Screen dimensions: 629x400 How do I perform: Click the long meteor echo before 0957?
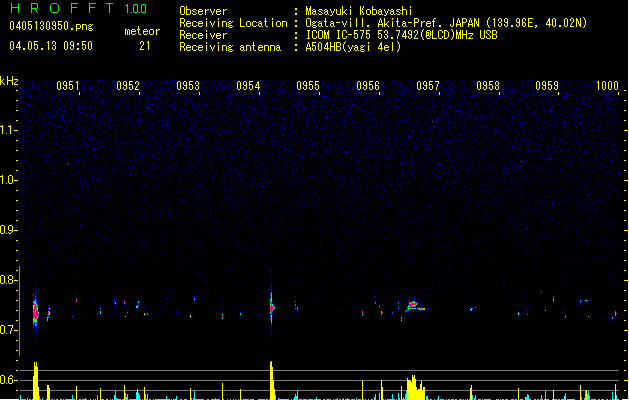coord(415,307)
